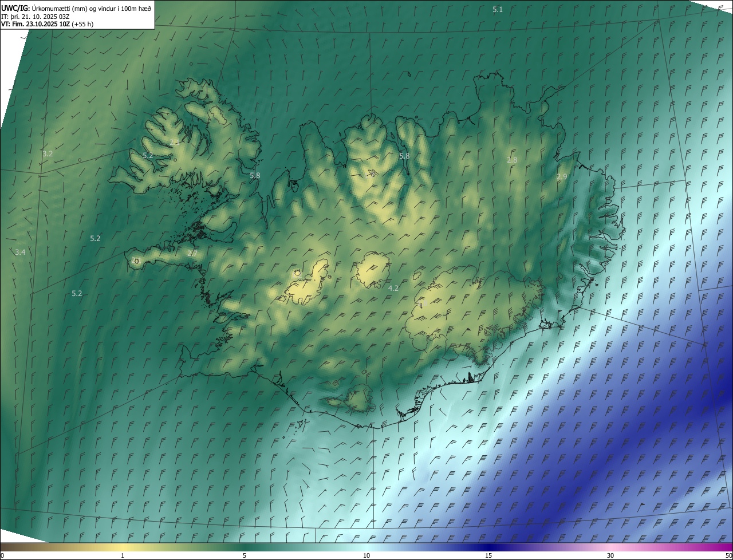Viewport: 733px width, 560px height.
Task: Click the 10 tick label on the color scale
Action: (x=366, y=555)
